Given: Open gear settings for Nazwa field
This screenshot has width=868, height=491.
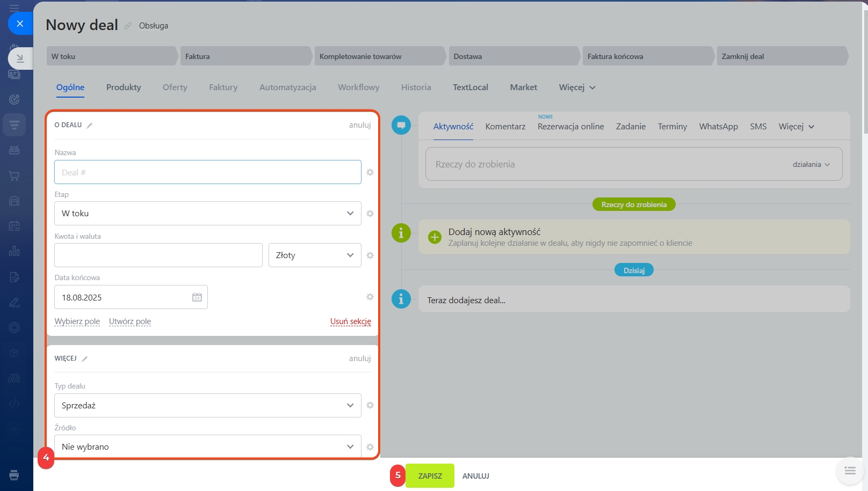Looking at the screenshot, I should [370, 172].
